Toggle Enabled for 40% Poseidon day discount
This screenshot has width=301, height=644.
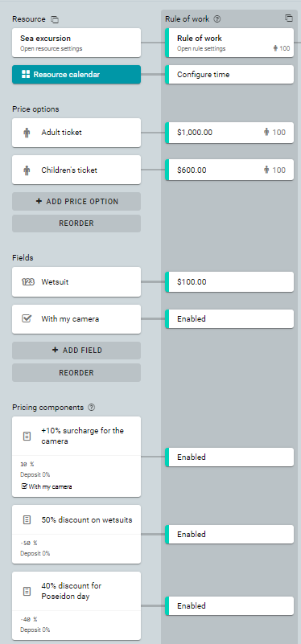click(229, 605)
